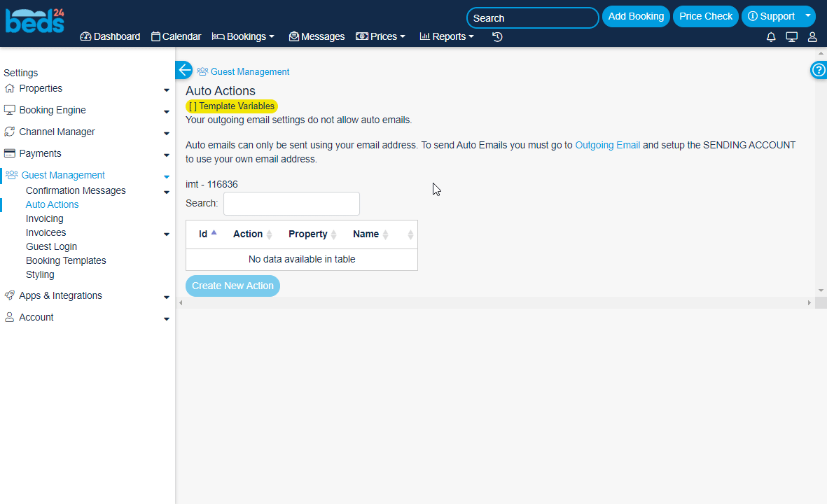This screenshot has width=827, height=504.
Task: Expand Confirmation Messages submenu arrow
Action: click(x=167, y=192)
